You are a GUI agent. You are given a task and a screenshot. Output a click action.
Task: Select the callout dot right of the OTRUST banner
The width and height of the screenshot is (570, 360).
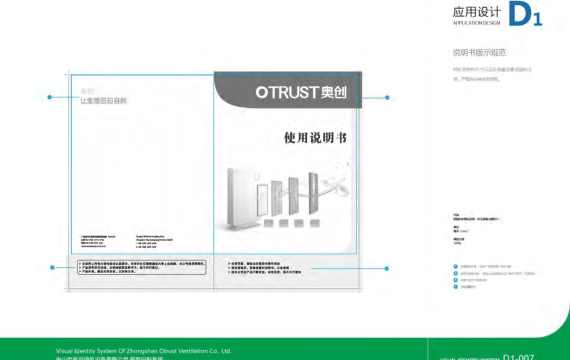point(387,98)
